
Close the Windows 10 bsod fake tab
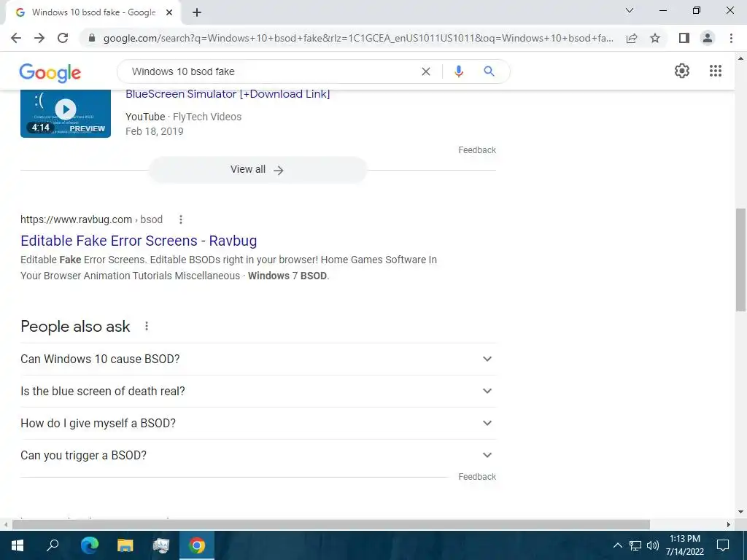point(169,12)
